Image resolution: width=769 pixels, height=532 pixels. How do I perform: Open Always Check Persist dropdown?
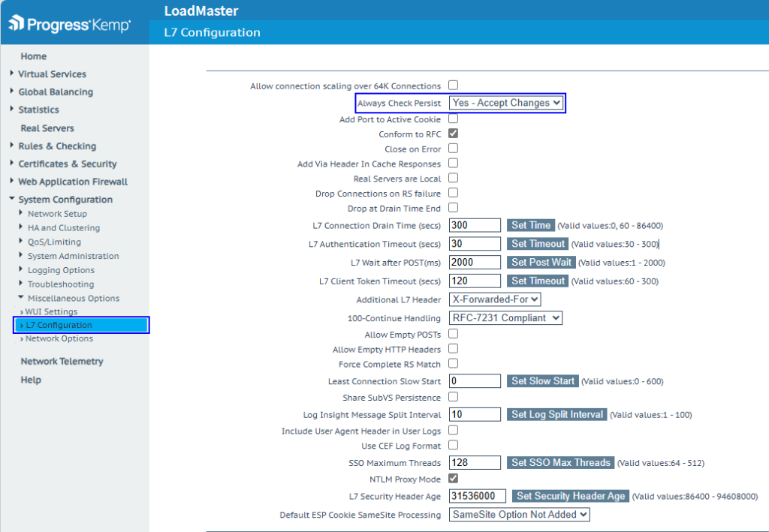[x=506, y=103]
